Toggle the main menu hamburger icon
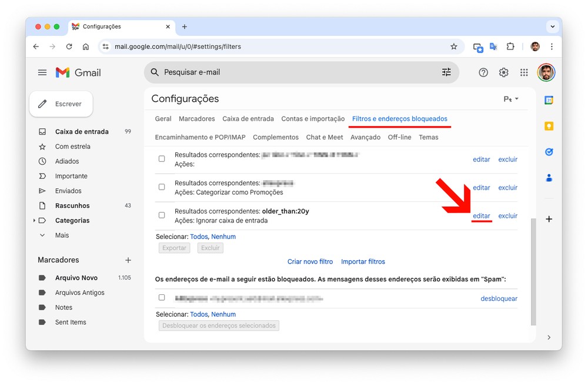This screenshot has width=588, height=385. tap(42, 72)
